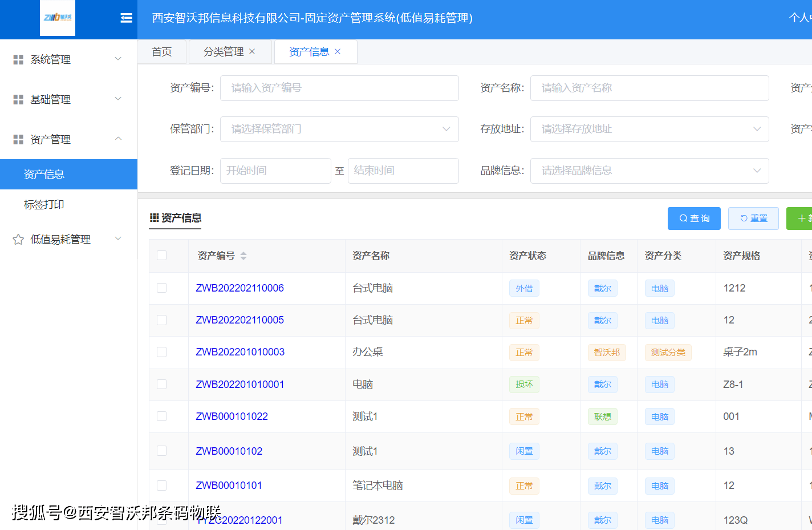Check the row for ZWB202202110006
Viewport: 812px width, 530px height.
[x=162, y=288]
